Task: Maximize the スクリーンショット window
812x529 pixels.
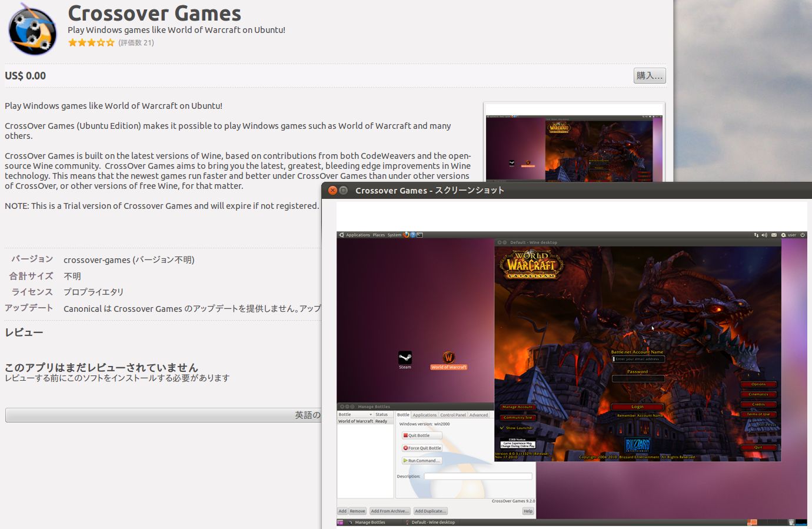Action: point(344,190)
